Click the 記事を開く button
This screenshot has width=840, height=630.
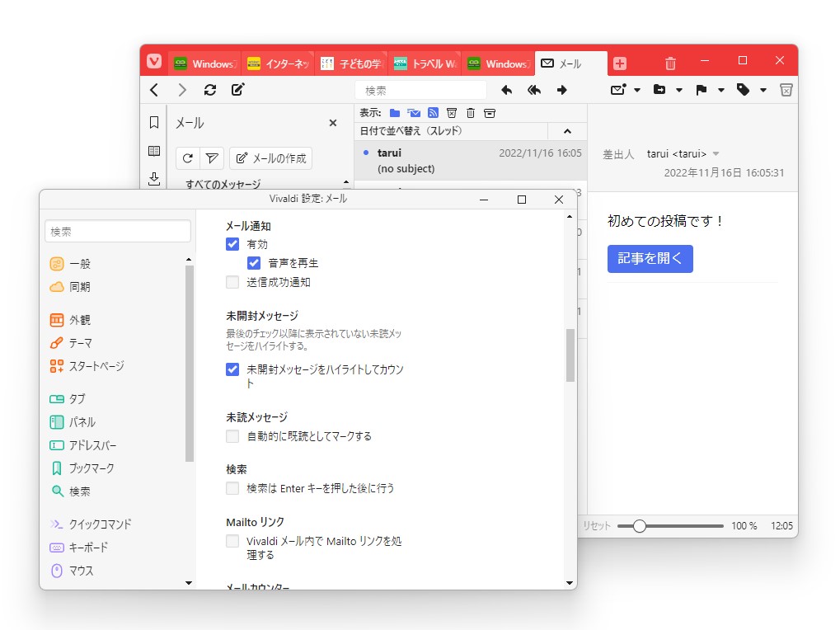650,259
